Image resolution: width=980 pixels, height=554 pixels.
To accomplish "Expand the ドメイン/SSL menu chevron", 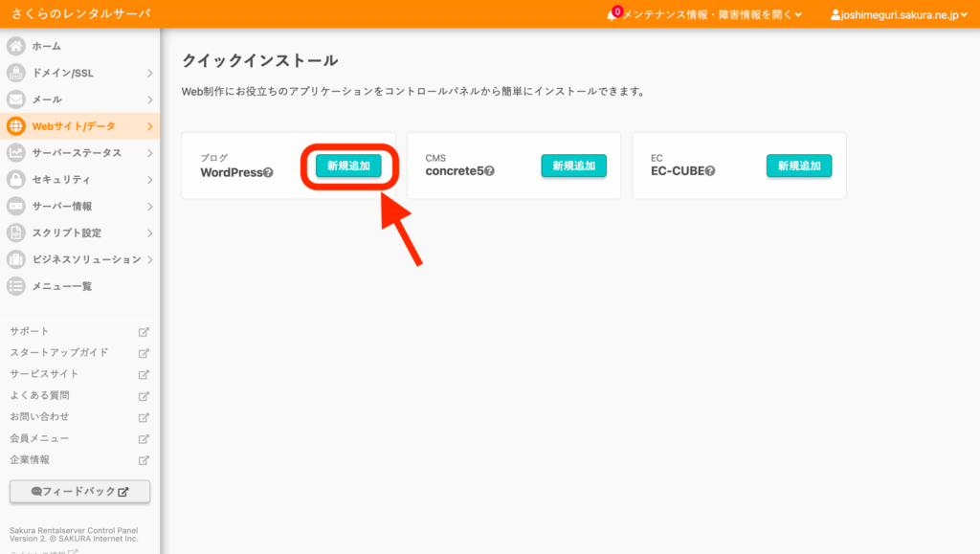I will (149, 73).
